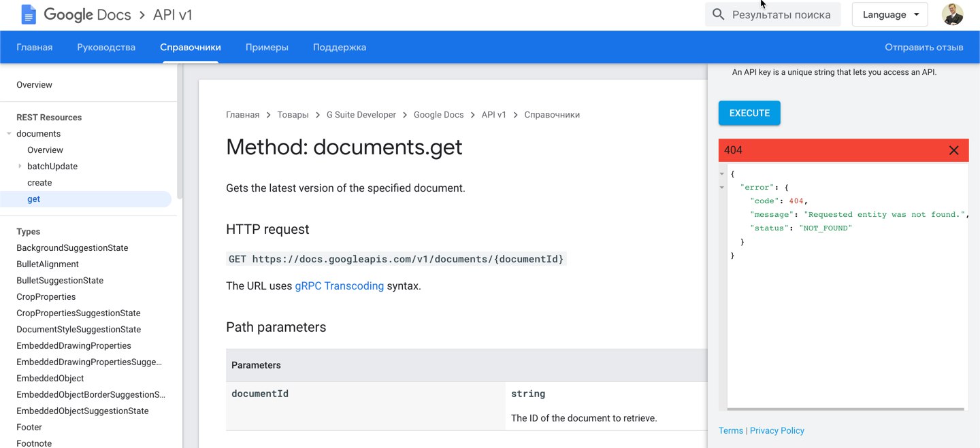Open BulletAlignment type
The height and width of the screenshot is (448, 980).
[48, 264]
